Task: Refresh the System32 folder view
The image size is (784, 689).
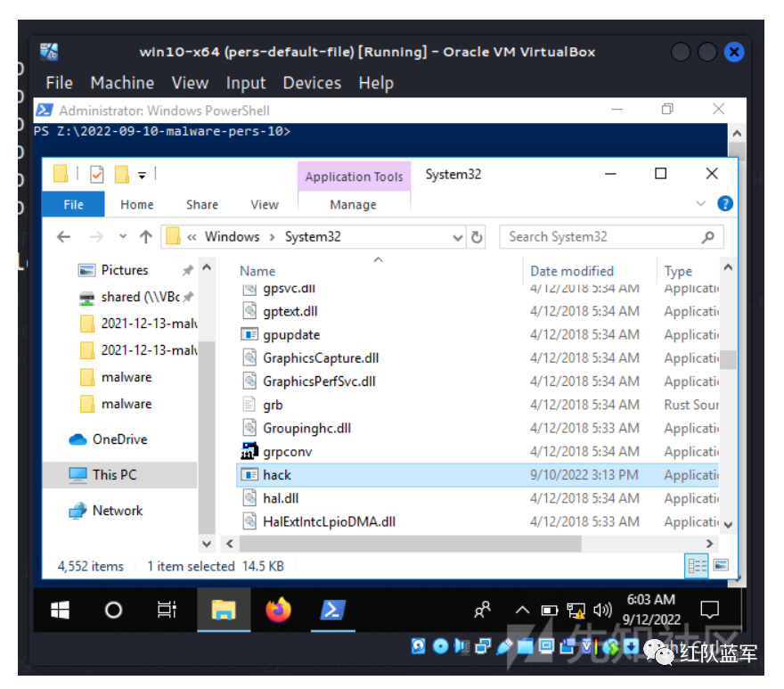Action: pyautogui.click(x=477, y=237)
